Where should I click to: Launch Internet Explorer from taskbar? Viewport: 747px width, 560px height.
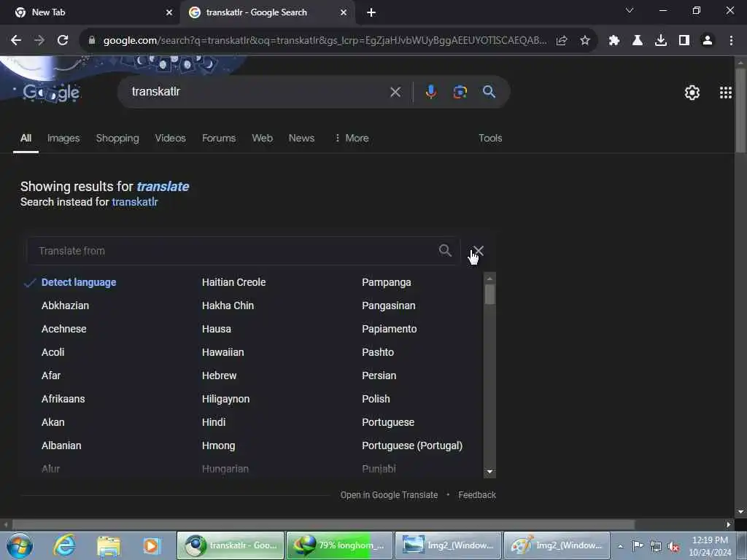pos(64,545)
